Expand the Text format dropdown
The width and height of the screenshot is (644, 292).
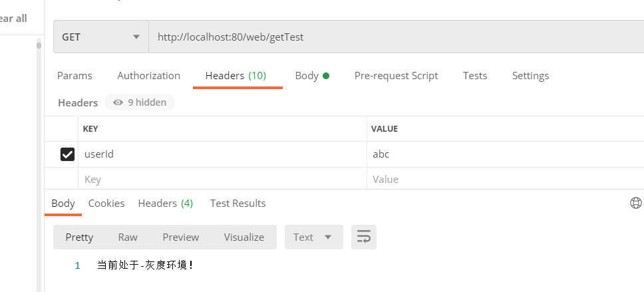click(313, 237)
